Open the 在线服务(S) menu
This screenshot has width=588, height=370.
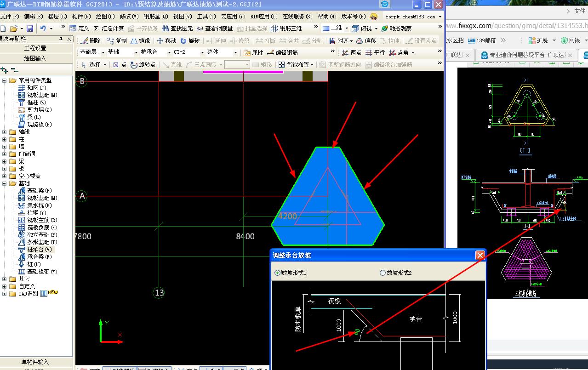298,17
